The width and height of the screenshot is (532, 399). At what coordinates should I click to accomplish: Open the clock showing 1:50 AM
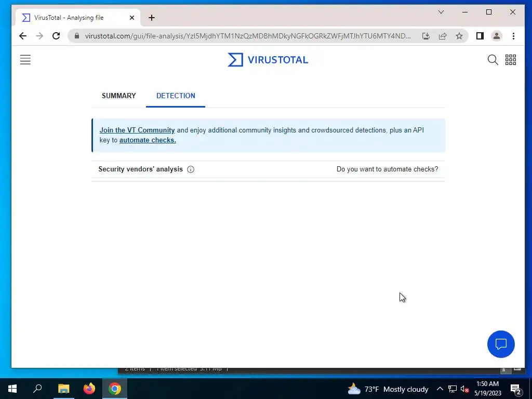(x=487, y=389)
